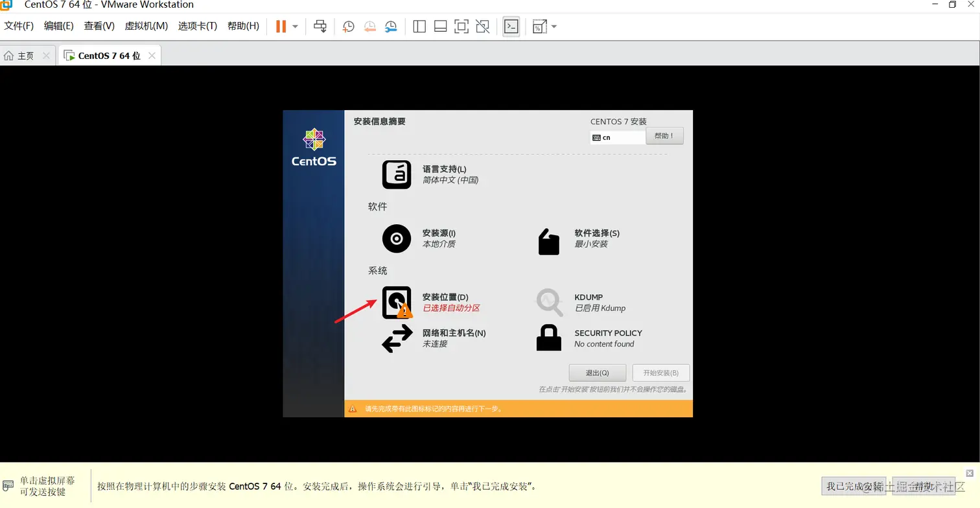
Task: Click the stretch guest display icon
Action: tap(539, 27)
